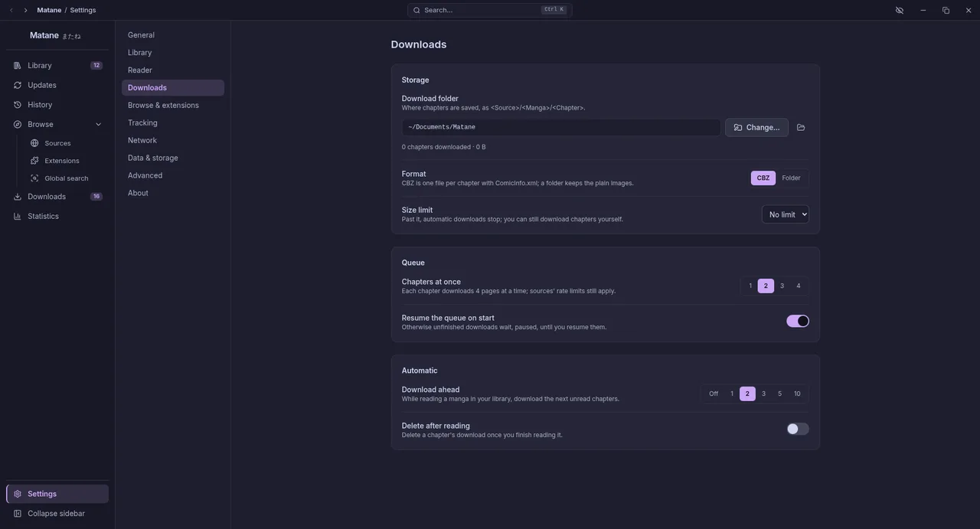Set download ahead to 1
This screenshot has height=529, width=980.
click(732, 394)
